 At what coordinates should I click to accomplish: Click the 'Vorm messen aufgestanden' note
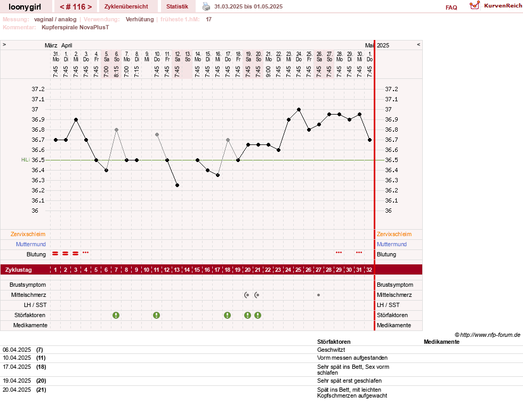pyautogui.click(x=352, y=358)
